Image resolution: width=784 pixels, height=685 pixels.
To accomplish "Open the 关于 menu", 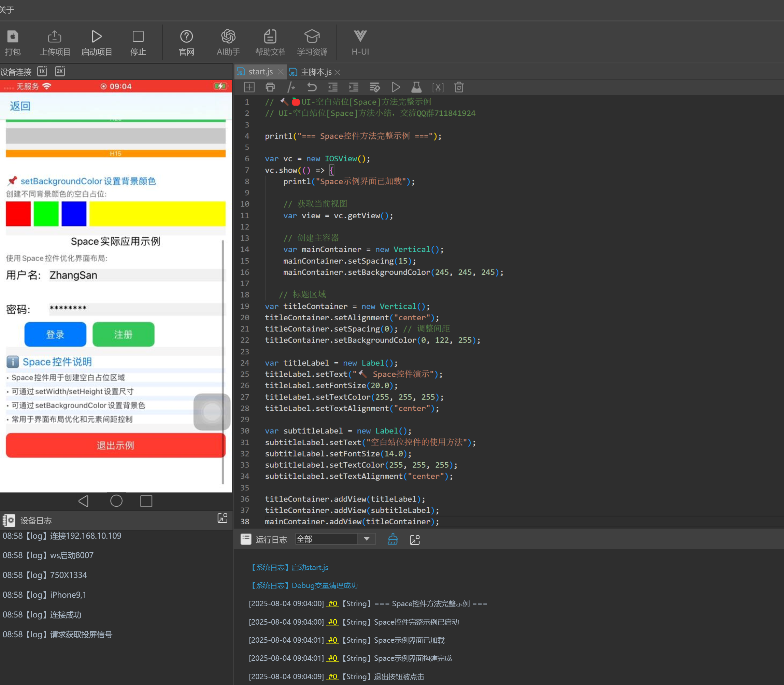I will [x=7, y=10].
